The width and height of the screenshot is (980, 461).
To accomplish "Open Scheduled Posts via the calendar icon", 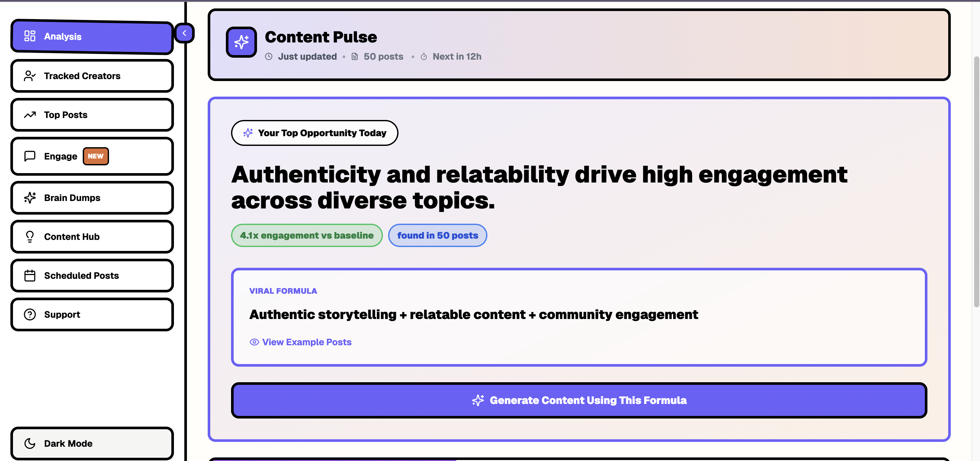I will click(x=30, y=275).
